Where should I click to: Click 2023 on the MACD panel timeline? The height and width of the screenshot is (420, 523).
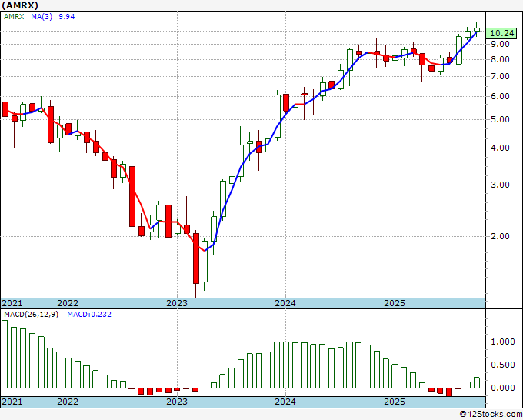(x=177, y=402)
